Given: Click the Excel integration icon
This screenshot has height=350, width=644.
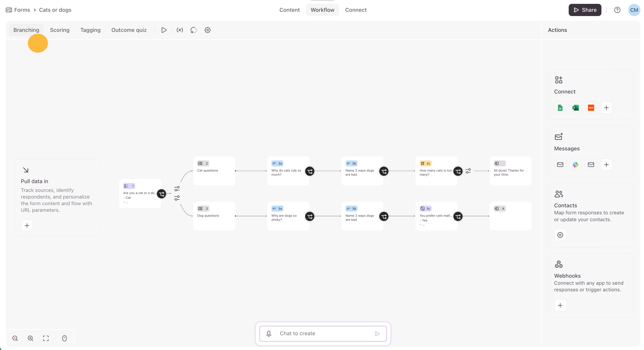Looking at the screenshot, I should 576,108.
